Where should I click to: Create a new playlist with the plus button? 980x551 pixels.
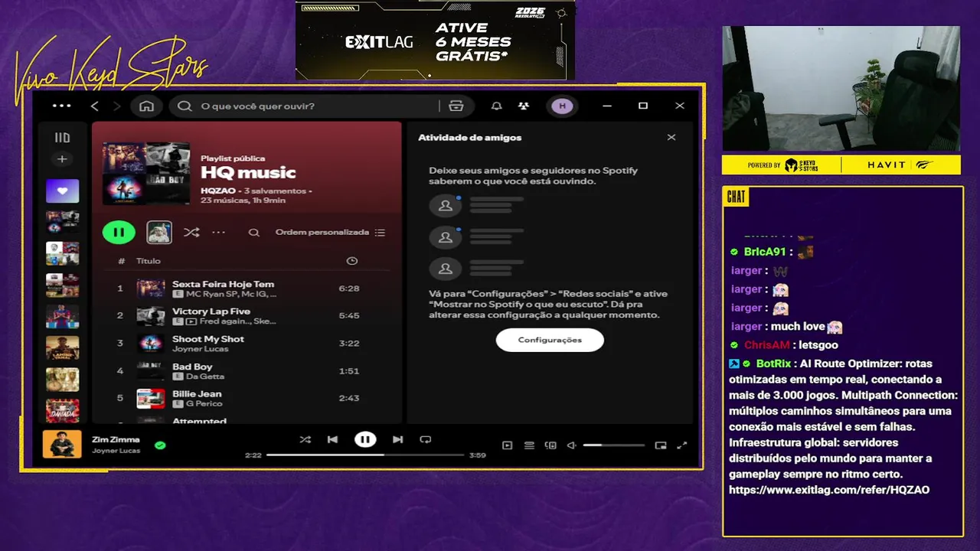(62, 159)
